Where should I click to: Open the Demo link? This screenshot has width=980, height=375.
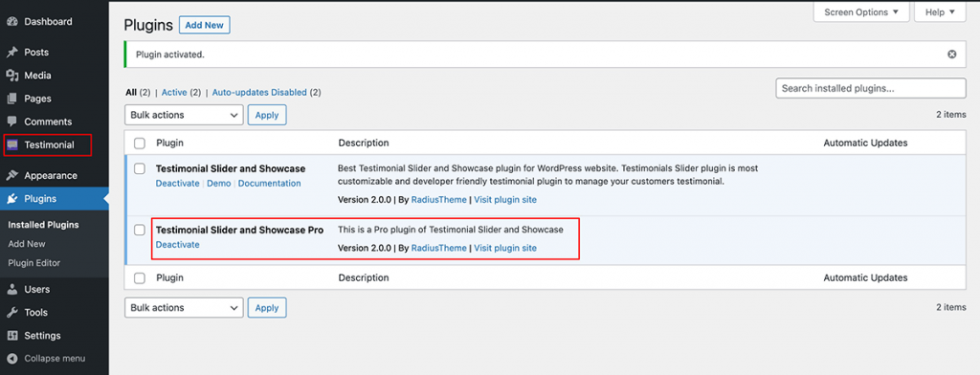click(219, 184)
